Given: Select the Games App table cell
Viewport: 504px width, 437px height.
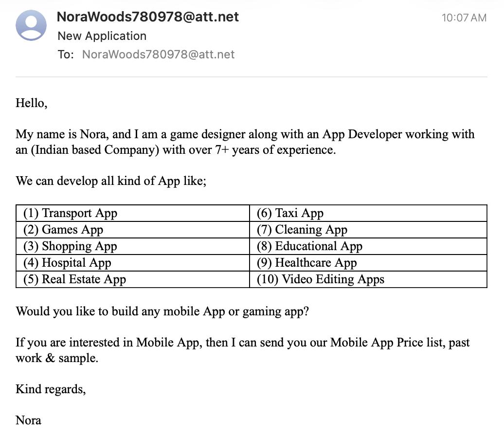Looking at the screenshot, I should 133,230.
